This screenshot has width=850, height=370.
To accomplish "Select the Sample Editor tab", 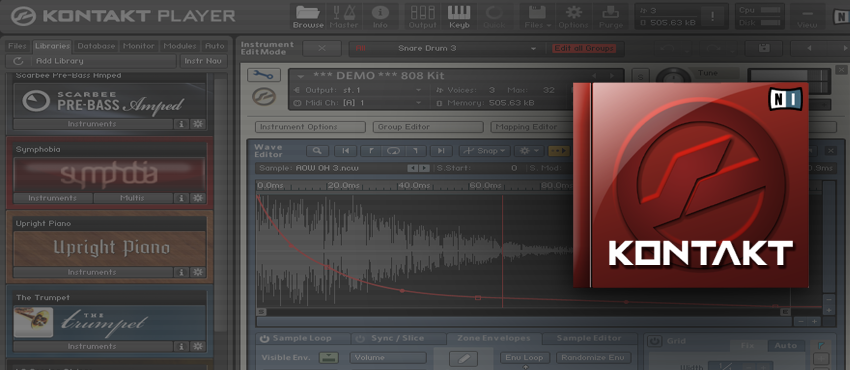I will coord(589,339).
